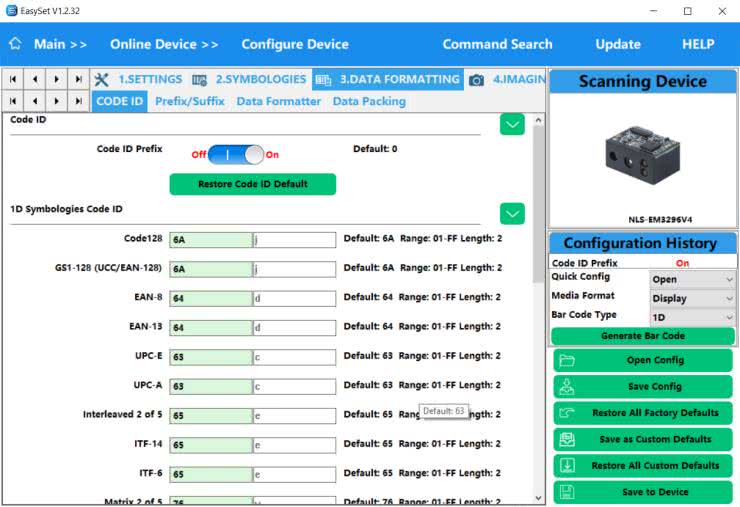
Task: Click the home icon beside Main
Action: [15, 44]
